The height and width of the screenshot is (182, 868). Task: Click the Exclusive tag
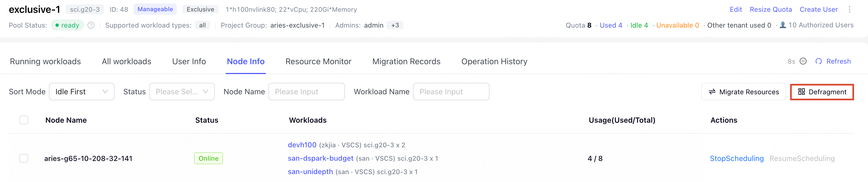[x=200, y=10]
